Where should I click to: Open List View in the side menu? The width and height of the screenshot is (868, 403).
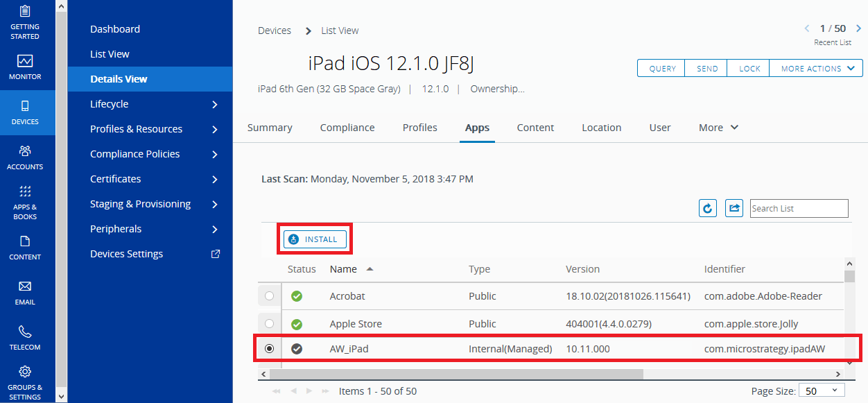(110, 54)
